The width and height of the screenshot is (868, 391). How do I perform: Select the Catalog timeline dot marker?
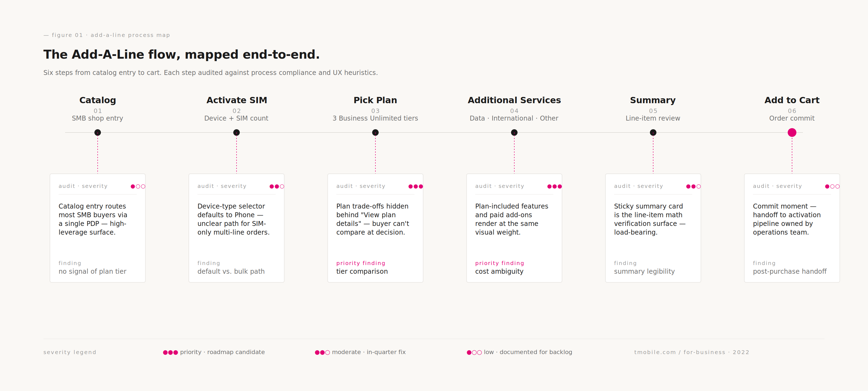[97, 133]
